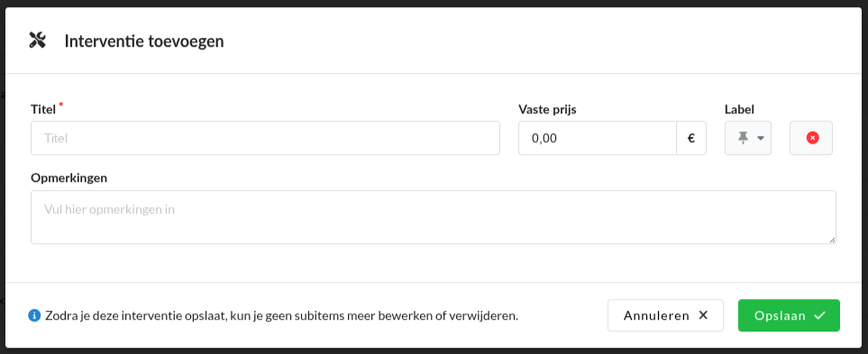Focus the Vaste prijs amount field
The image size is (868, 354).
[x=598, y=138]
